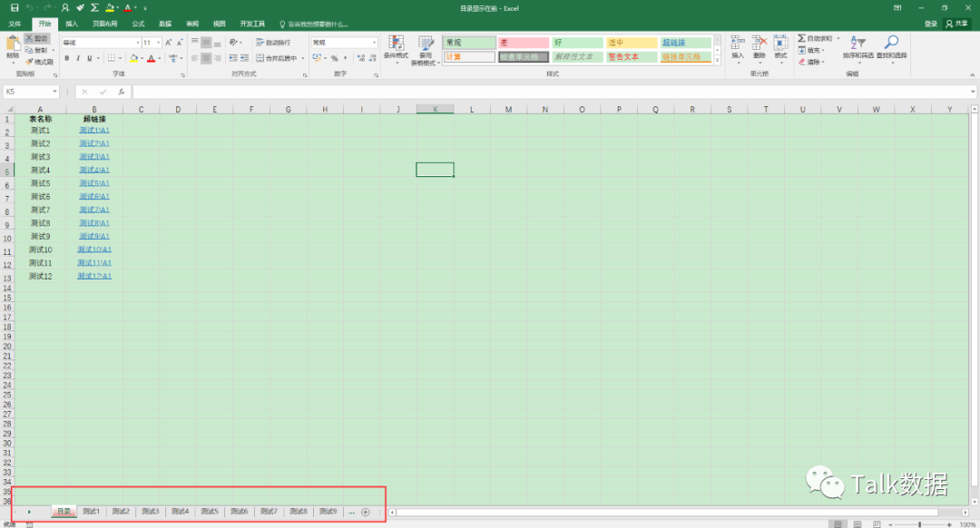Click the fill color paint bucket in ribbon
Screen dimensions: 980x528
[x=133, y=58]
